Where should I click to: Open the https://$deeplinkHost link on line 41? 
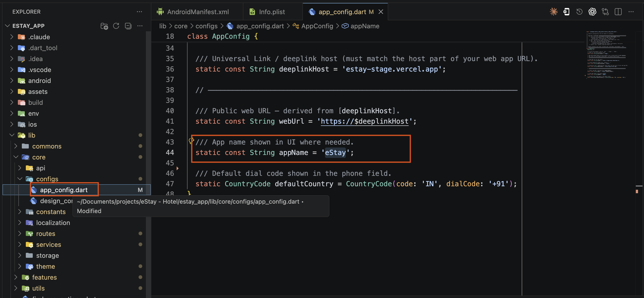tap(364, 121)
